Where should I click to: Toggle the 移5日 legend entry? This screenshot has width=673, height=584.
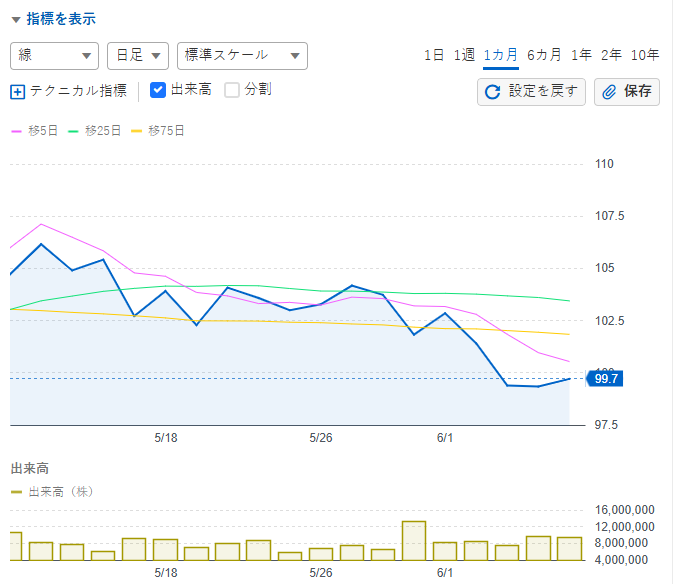coord(34,131)
